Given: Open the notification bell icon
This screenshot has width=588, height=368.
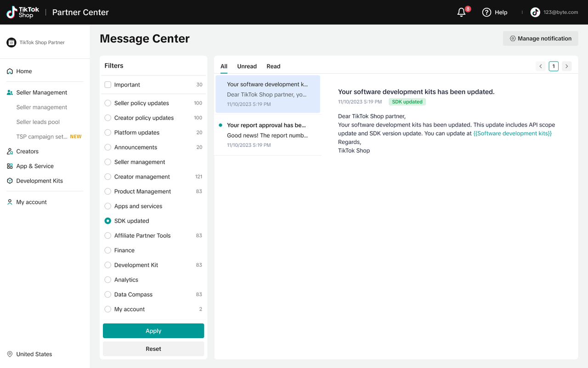Looking at the screenshot, I should pyautogui.click(x=462, y=12).
